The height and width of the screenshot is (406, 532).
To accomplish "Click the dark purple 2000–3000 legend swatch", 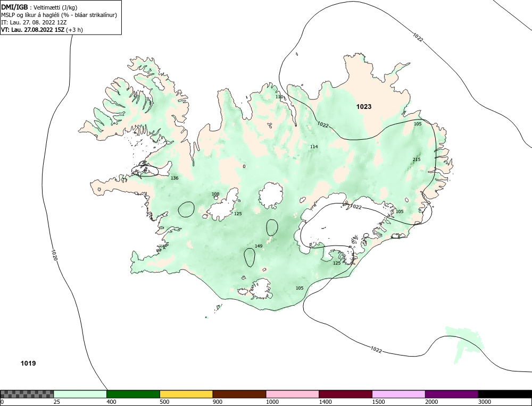I will coord(452,394).
